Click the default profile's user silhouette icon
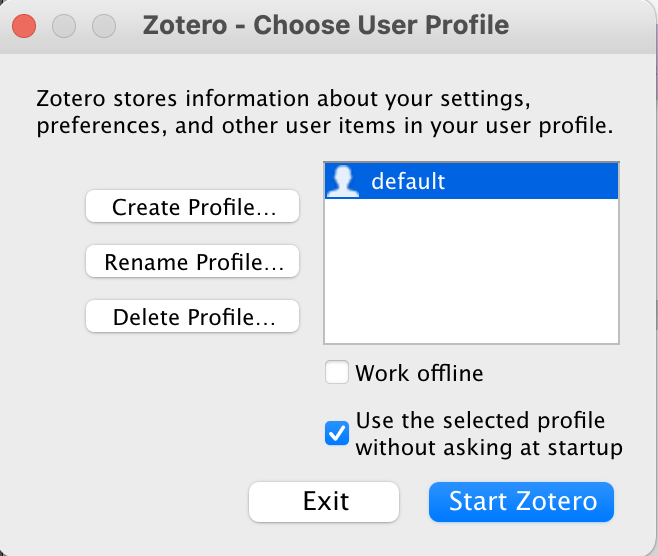 point(343,182)
